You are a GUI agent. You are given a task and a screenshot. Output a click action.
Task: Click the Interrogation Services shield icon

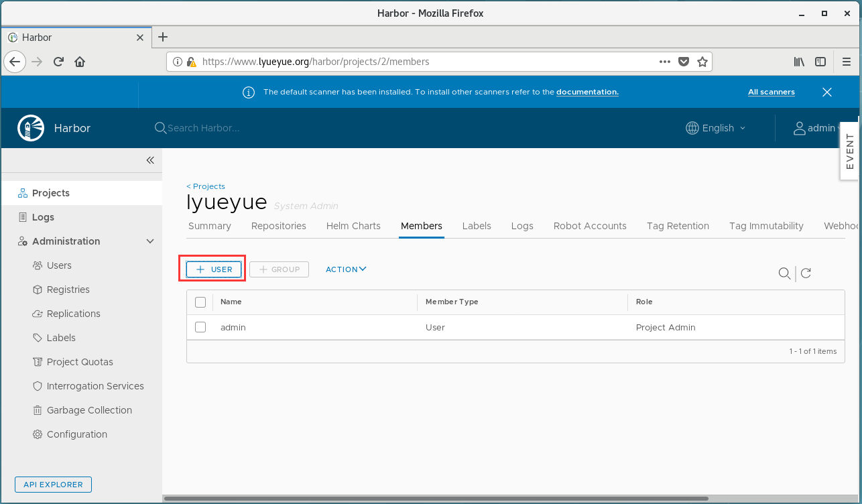coord(38,386)
